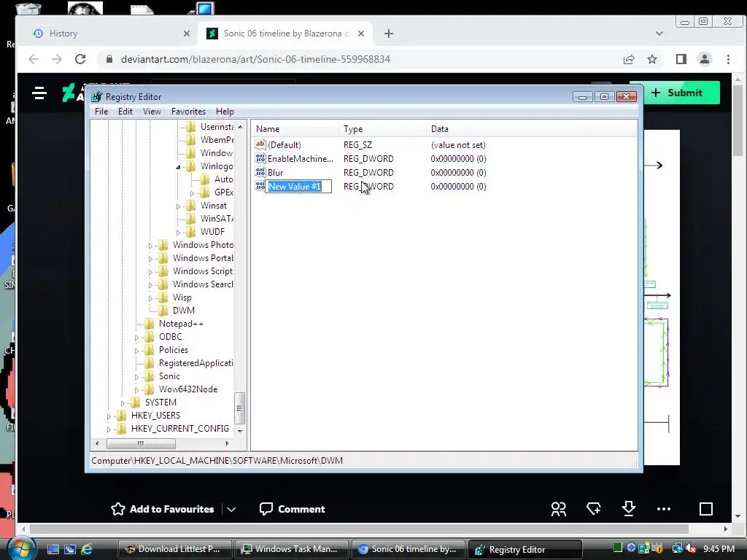Open Chrome tab search chevron

pyautogui.click(x=659, y=34)
